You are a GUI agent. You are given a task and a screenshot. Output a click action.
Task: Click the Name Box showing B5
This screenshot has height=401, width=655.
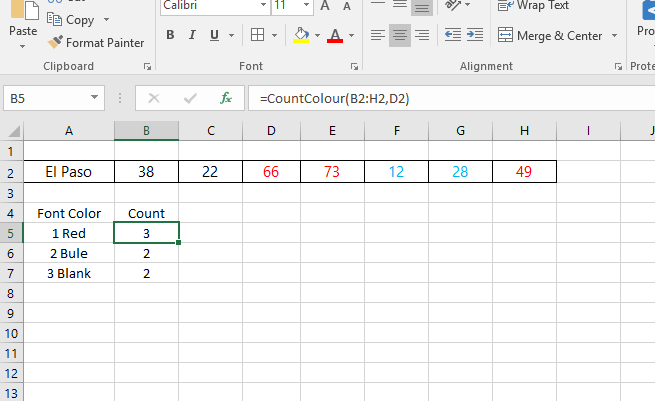[54, 98]
